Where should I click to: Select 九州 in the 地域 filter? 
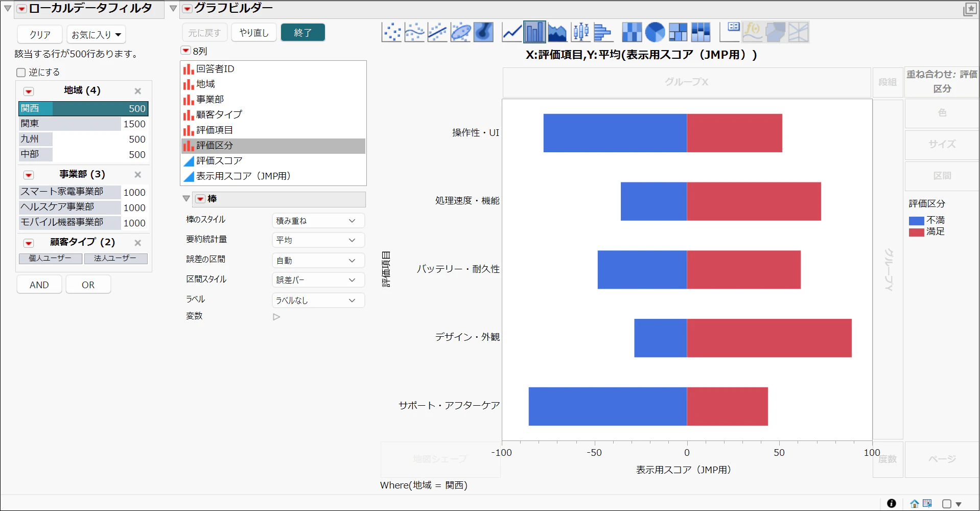(x=83, y=139)
